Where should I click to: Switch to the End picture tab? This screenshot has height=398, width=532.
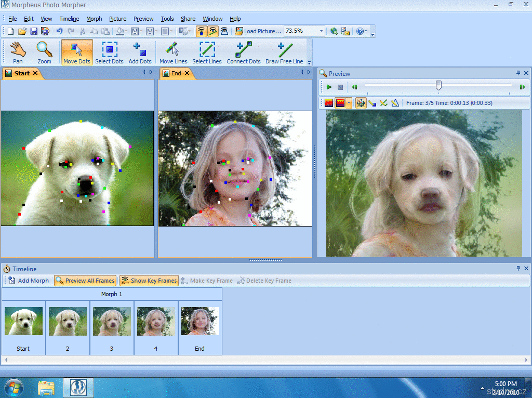point(176,73)
